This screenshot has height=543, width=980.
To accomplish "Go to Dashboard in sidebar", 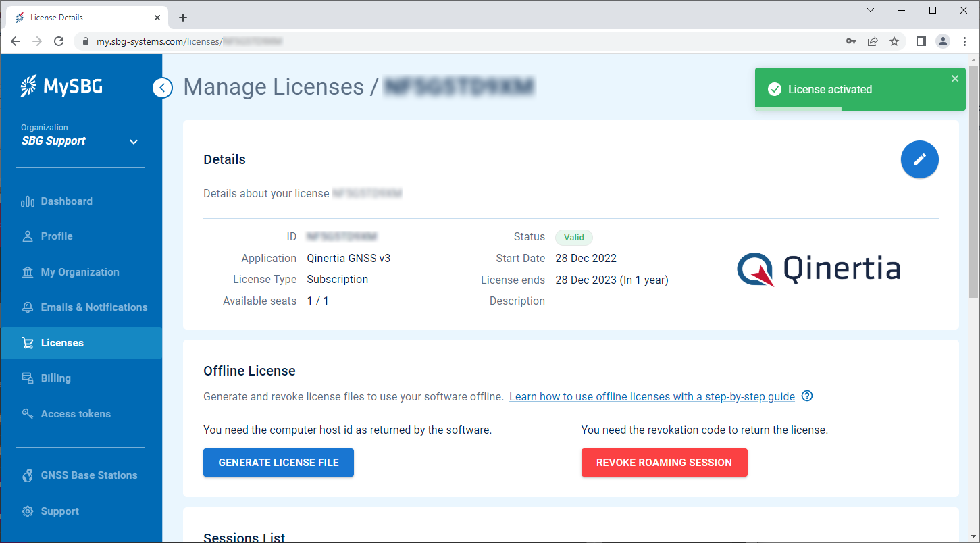I will [66, 201].
